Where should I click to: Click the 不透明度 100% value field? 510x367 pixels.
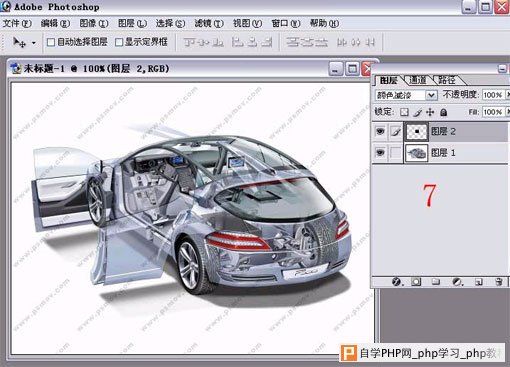click(493, 95)
